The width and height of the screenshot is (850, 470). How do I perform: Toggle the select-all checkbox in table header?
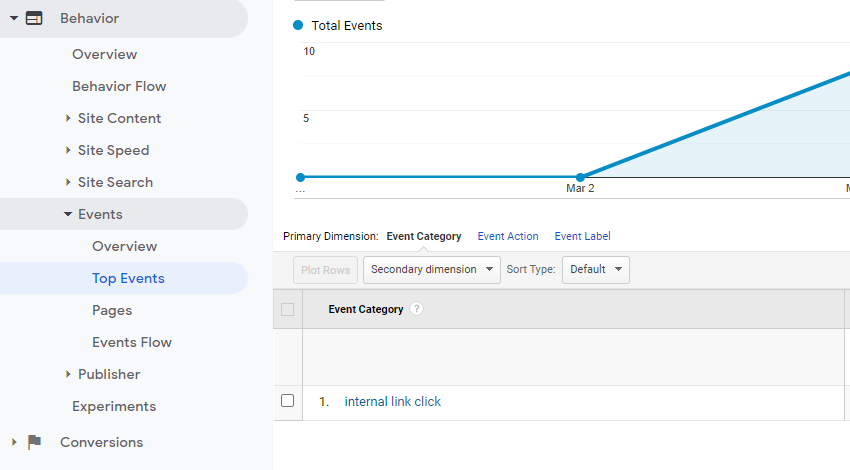click(288, 309)
